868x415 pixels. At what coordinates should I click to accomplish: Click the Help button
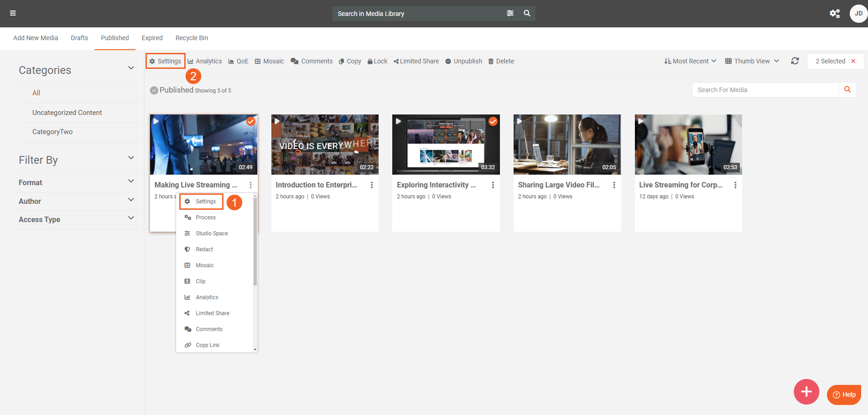pos(844,394)
